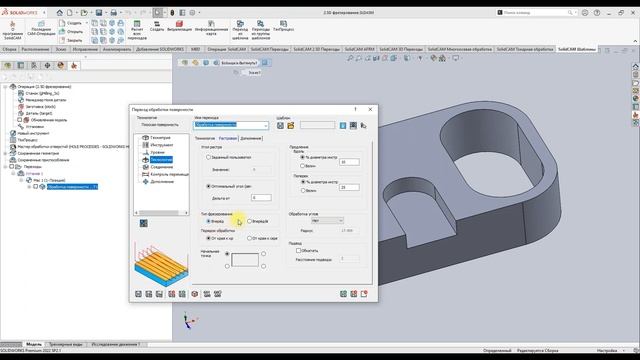Image resolution: width=640 pixels, height=360 pixels.
Task: Click the GCode icon in dialog bottom row
Action: coord(207,294)
